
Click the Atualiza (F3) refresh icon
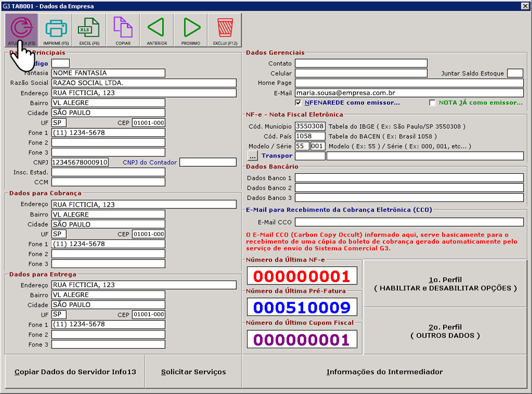pyautogui.click(x=22, y=29)
